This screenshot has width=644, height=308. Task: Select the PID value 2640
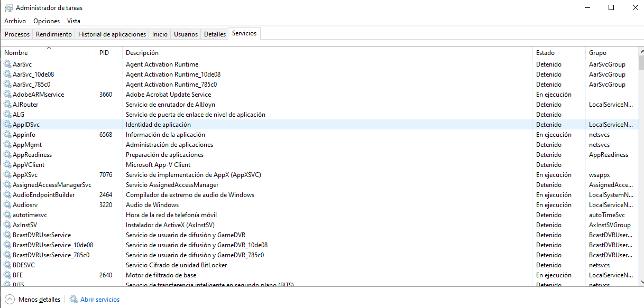click(106, 275)
